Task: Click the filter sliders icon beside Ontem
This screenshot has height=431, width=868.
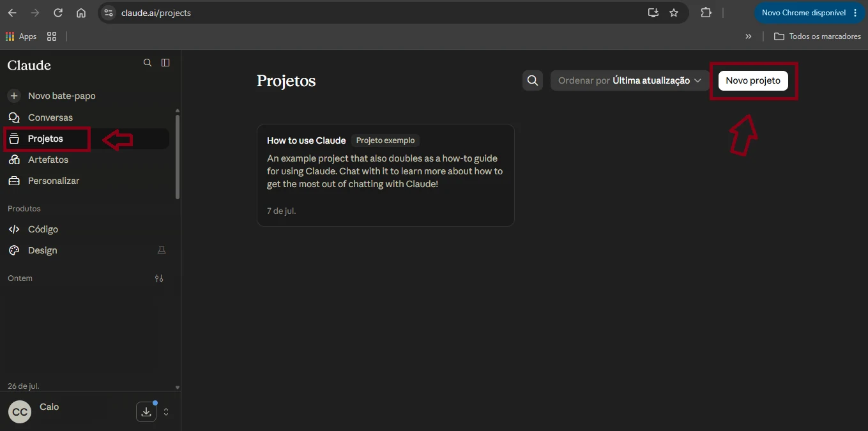Action: pyautogui.click(x=159, y=278)
